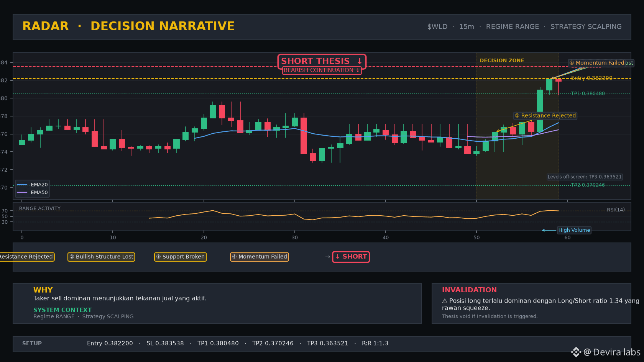
Task: Click the RADAR DECISION NARRATIVE title
Action: tap(128, 26)
